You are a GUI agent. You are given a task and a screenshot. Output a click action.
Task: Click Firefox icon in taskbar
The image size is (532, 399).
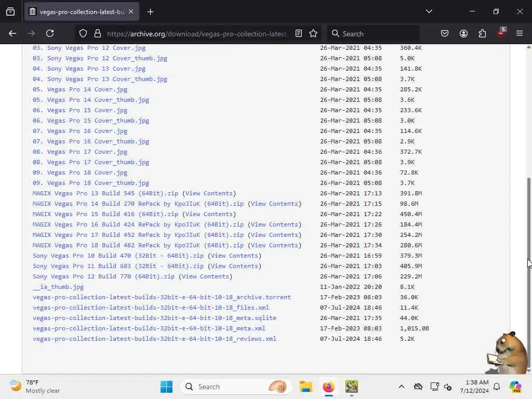(x=328, y=387)
